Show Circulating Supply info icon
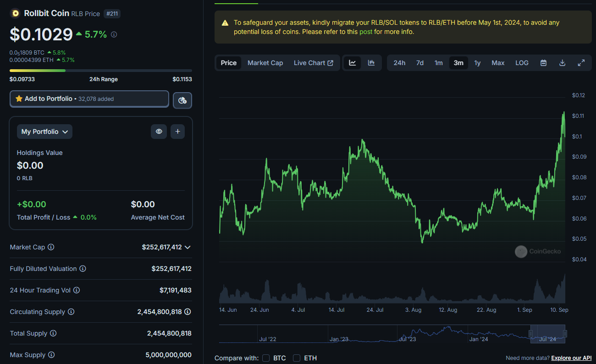The image size is (596, 364). [x=71, y=312]
